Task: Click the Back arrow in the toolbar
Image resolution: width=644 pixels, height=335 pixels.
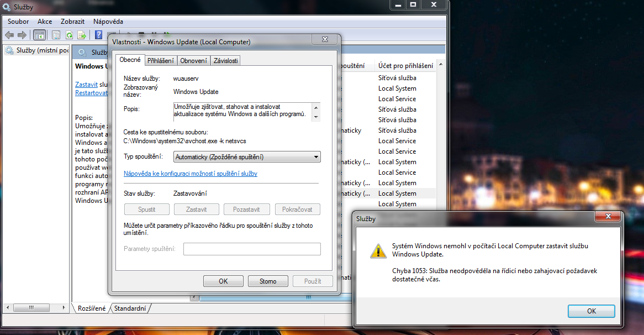Action: pos(9,35)
